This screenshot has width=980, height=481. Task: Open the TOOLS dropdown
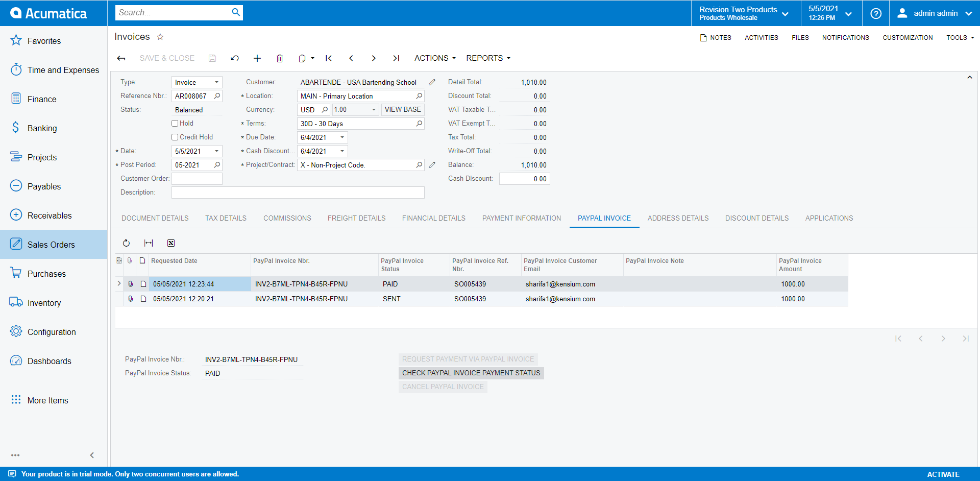coord(960,38)
